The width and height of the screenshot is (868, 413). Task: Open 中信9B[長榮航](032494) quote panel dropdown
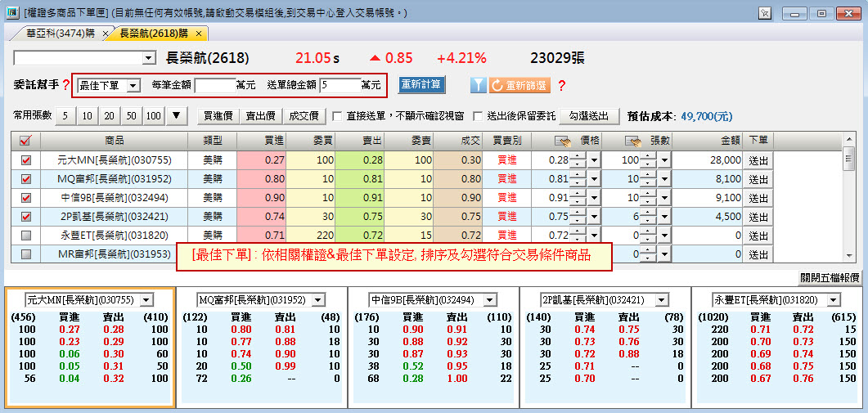(x=490, y=299)
